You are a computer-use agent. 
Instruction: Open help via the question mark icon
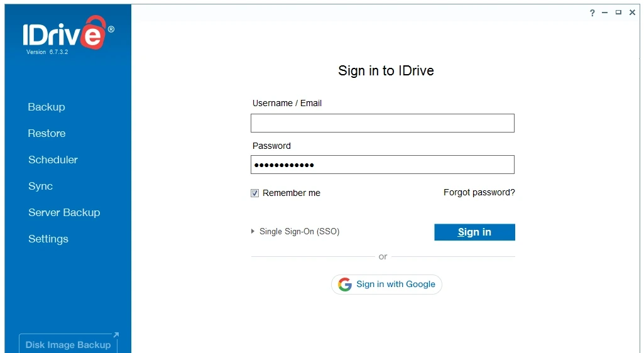[x=592, y=13]
